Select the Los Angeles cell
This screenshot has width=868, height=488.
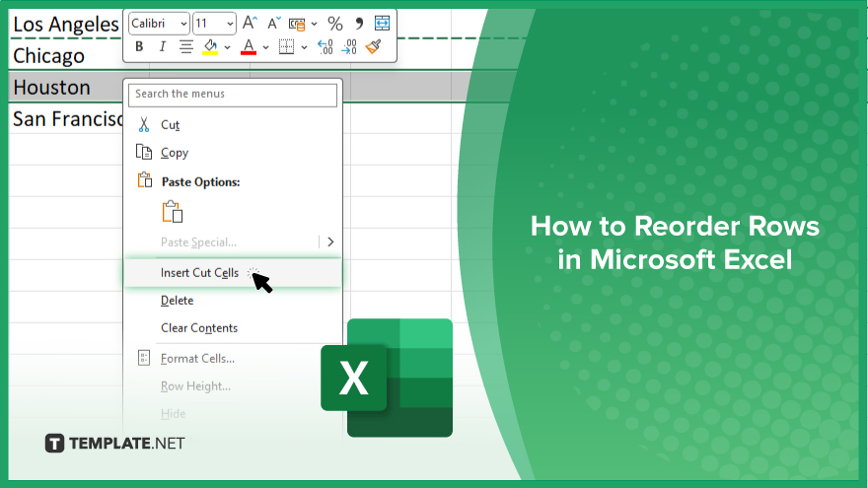[66, 25]
